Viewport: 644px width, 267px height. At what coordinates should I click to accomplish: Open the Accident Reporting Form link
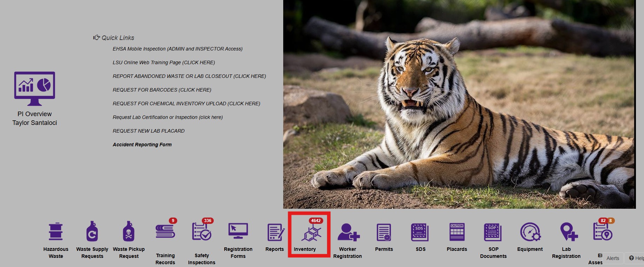tap(142, 145)
